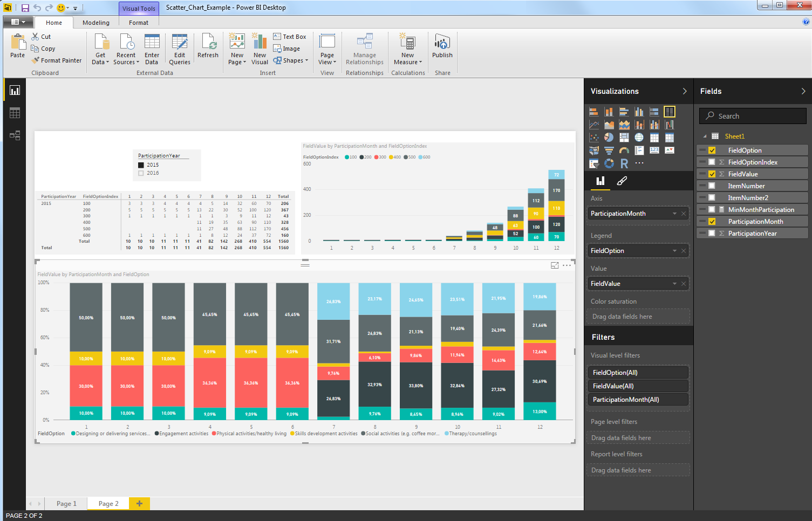Image resolution: width=812 pixels, height=521 pixels.
Task: Tick the ItemNumber field checkbox
Action: 712,186
